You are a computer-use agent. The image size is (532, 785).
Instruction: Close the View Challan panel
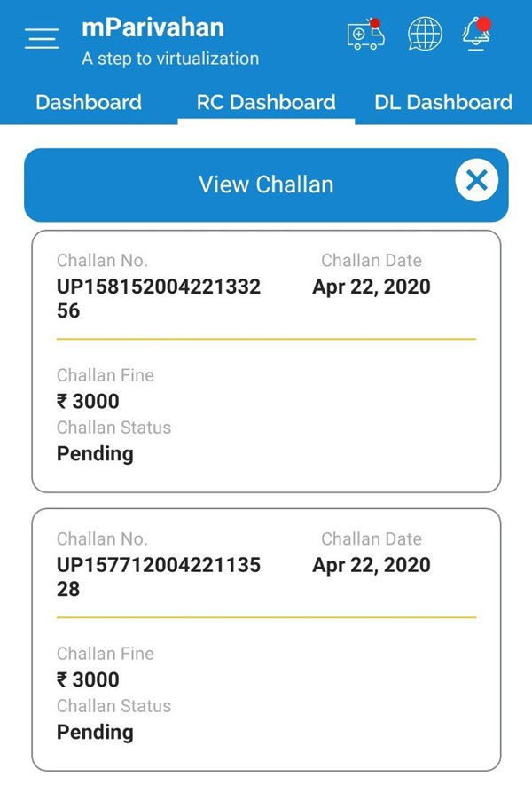[477, 181]
